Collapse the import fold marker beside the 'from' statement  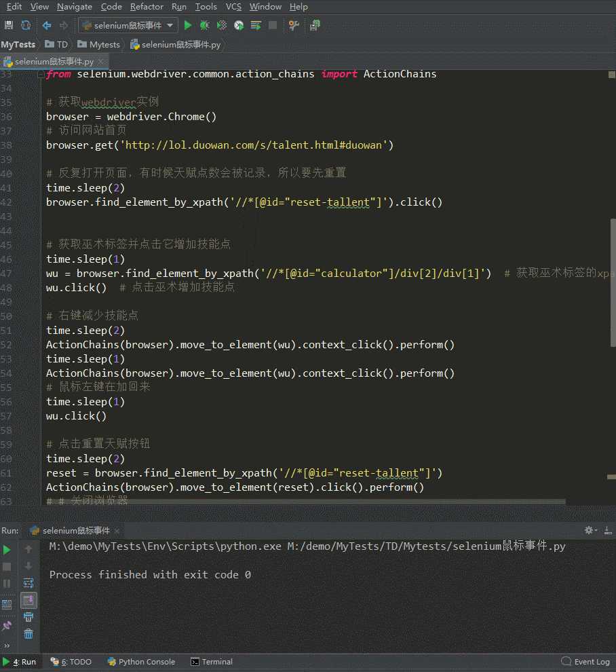click(41, 75)
